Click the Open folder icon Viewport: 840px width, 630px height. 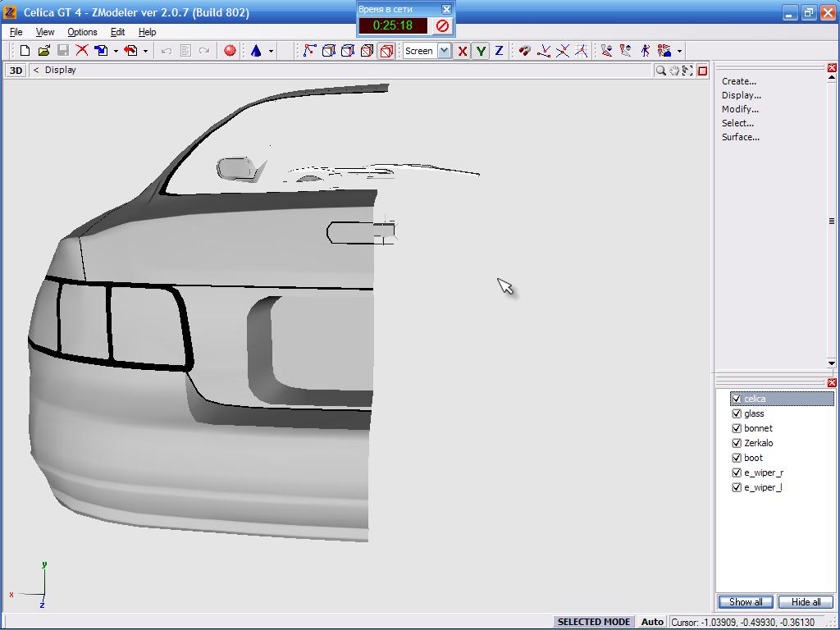(x=44, y=51)
